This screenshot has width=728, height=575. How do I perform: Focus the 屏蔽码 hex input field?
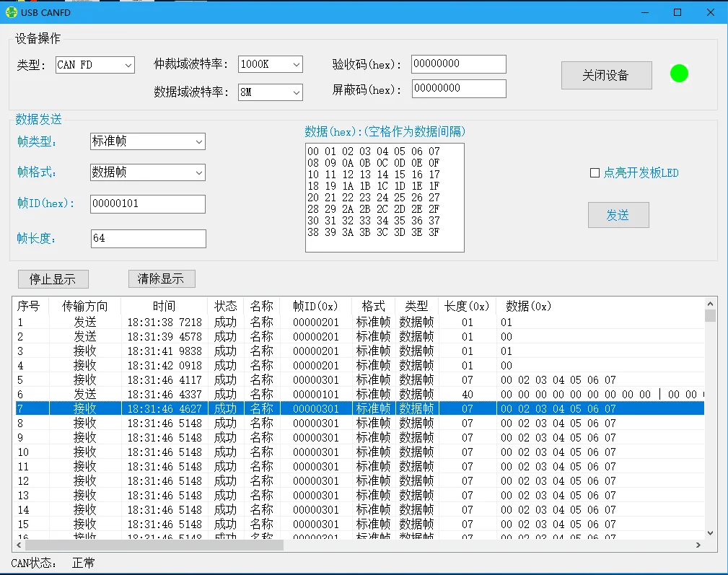[x=458, y=89]
